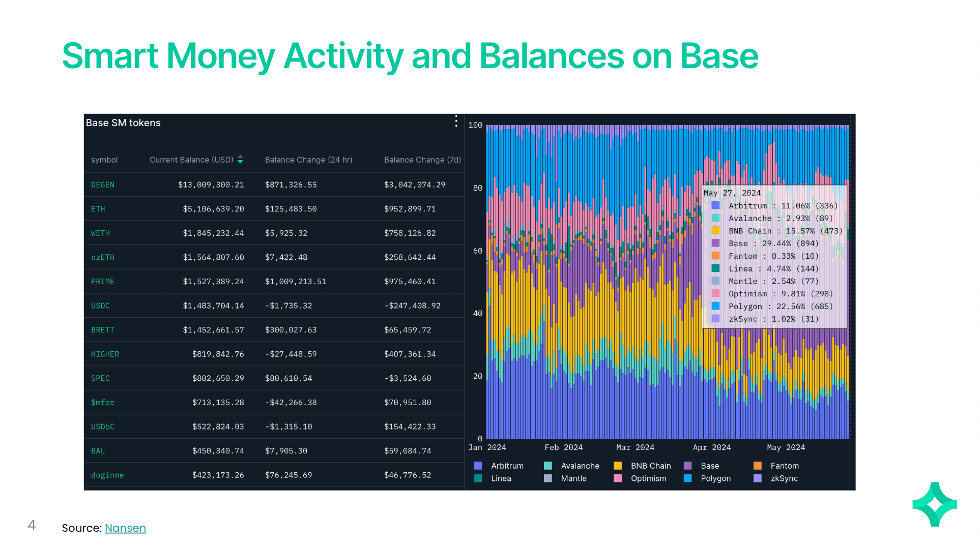The width and height of the screenshot is (980, 547).
Task: Click the Fantom legend square icon
Action: [758, 466]
